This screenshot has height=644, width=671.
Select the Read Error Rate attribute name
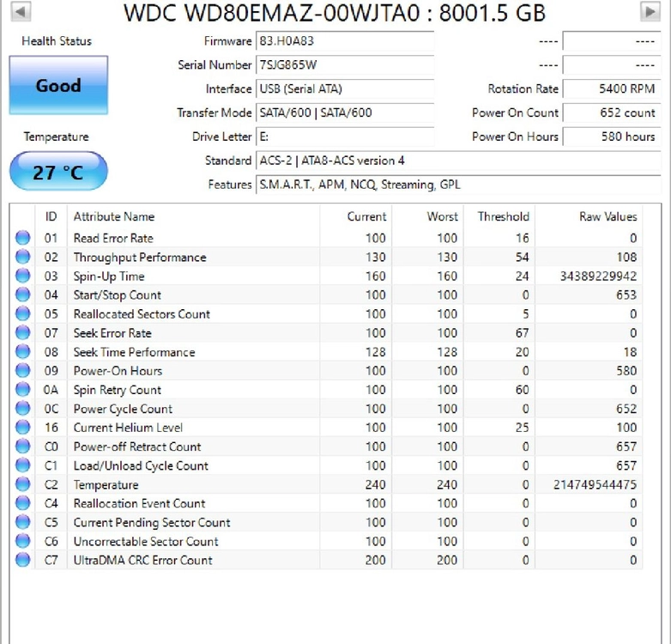point(113,238)
